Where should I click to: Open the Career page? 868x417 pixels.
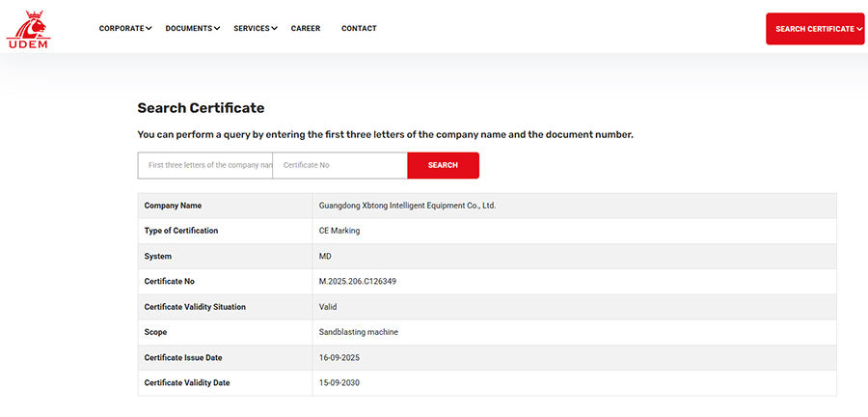[x=306, y=29]
